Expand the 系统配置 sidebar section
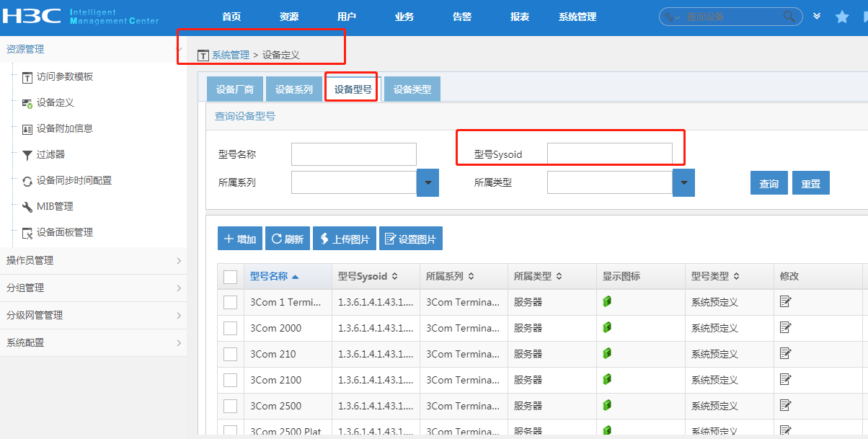This screenshot has height=439, width=868. pyautogui.click(x=93, y=342)
